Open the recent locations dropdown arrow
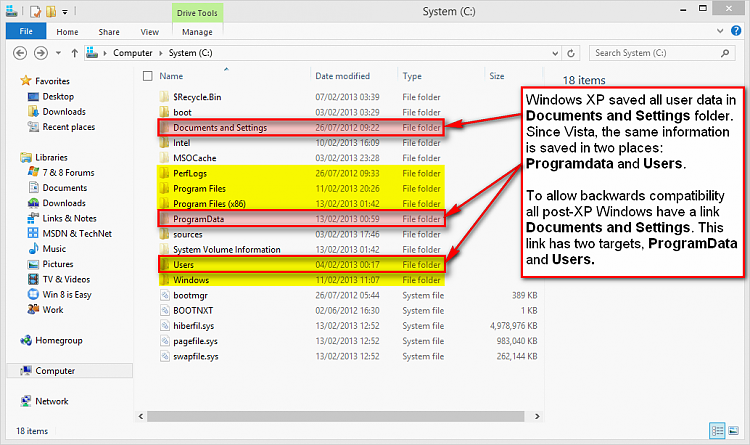Viewport: 750px width, 445px height. click(58, 53)
